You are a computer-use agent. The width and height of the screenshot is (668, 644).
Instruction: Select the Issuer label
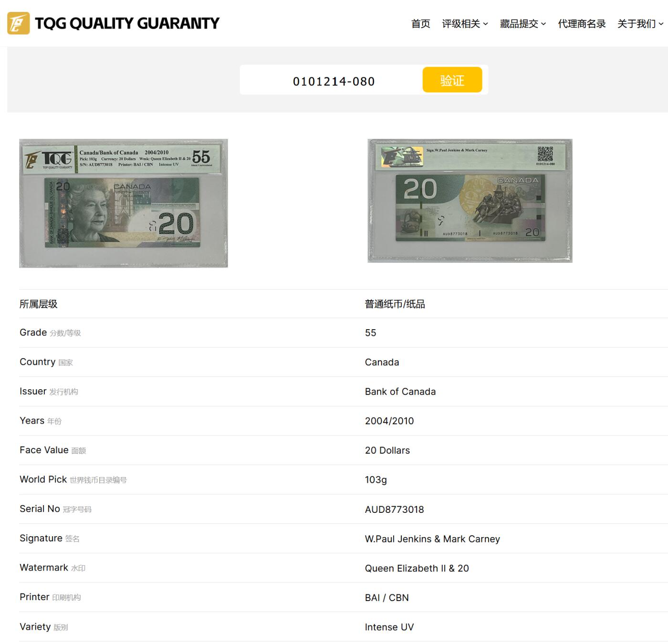[33, 391]
